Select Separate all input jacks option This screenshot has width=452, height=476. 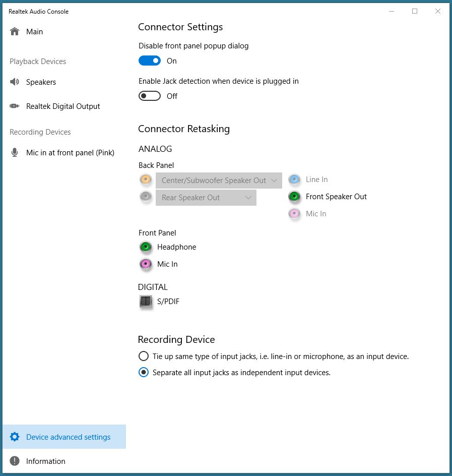click(144, 372)
